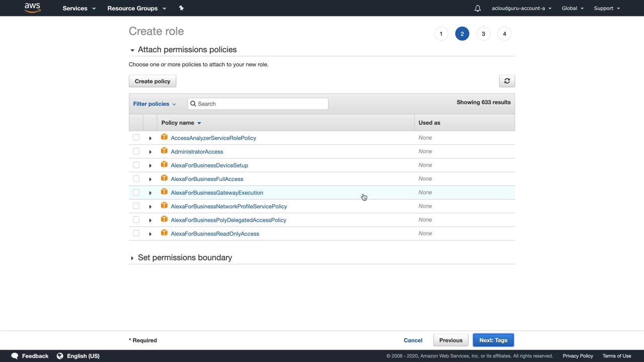The width and height of the screenshot is (644, 362).
Task: Click the search magnifier icon
Action: 193,104
